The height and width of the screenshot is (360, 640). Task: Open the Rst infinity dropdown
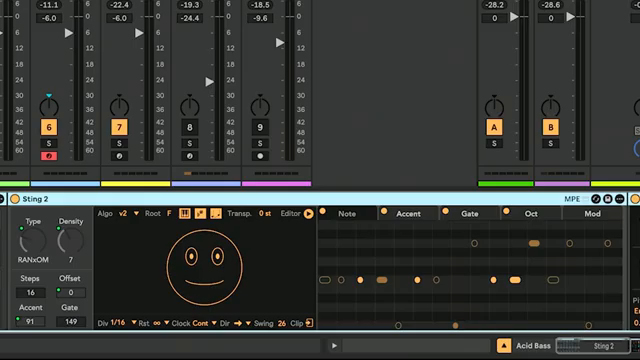(167, 323)
